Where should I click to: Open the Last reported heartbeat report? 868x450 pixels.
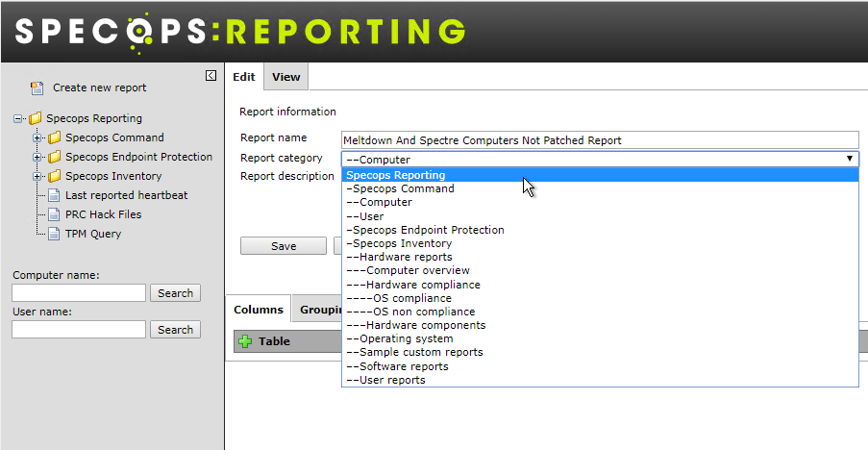(126, 195)
